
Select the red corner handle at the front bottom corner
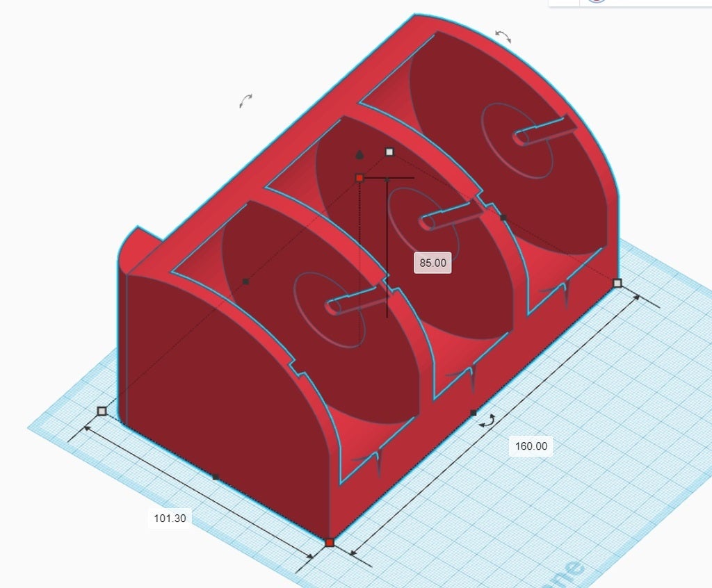tap(330, 543)
